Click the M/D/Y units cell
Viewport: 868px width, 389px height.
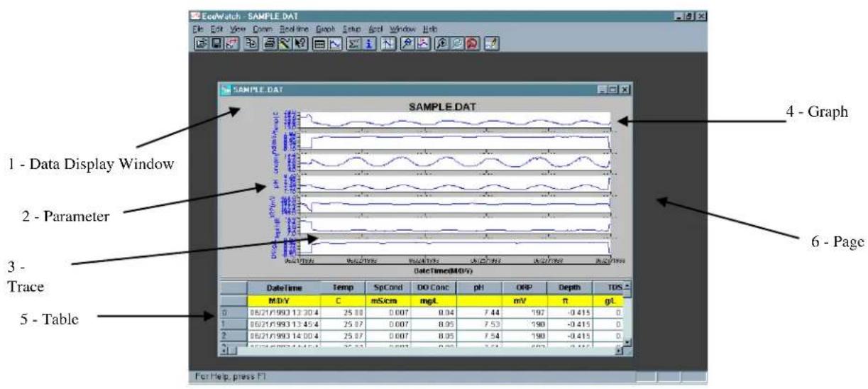tap(282, 300)
